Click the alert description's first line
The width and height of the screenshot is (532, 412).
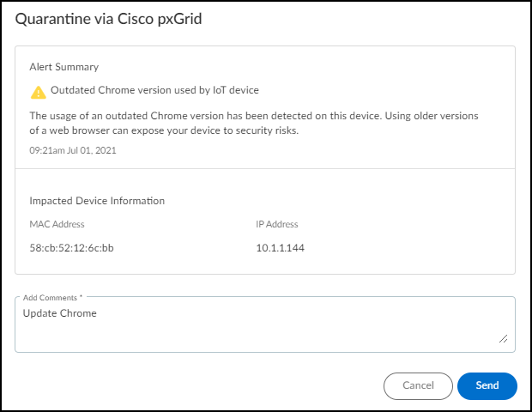pyautogui.click(x=253, y=115)
